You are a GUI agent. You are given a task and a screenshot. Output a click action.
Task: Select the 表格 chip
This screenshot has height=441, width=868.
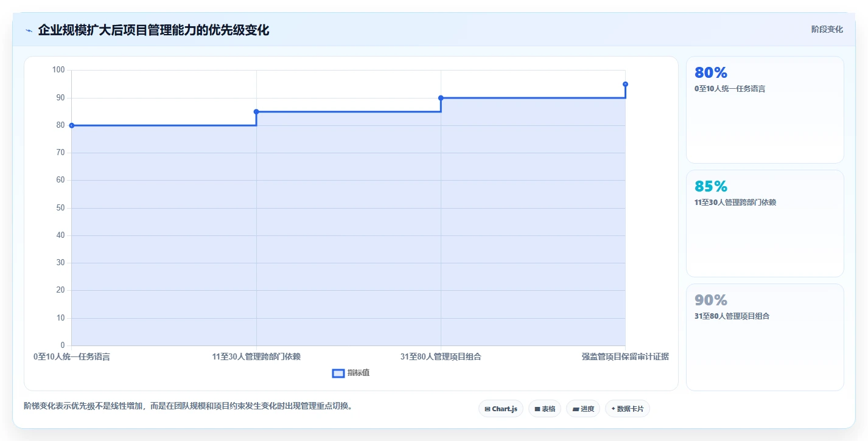pos(545,409)
